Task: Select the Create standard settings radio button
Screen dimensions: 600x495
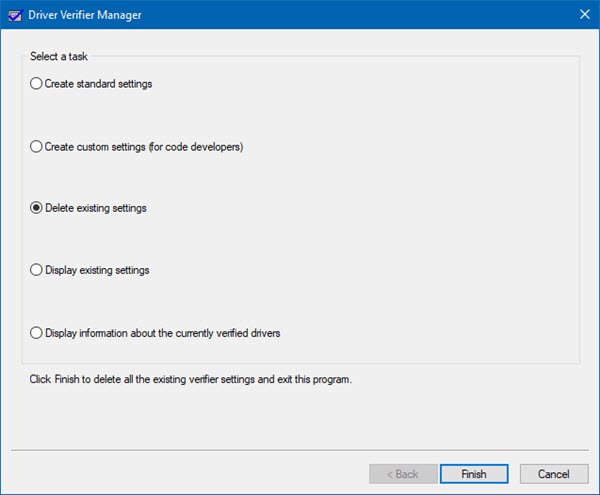Action: (37, 84)
